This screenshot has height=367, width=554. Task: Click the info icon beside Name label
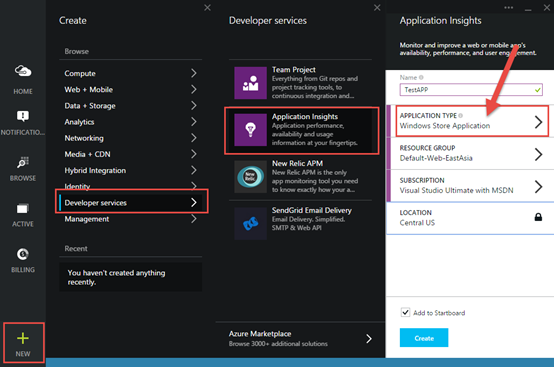(x=421, y=77)
